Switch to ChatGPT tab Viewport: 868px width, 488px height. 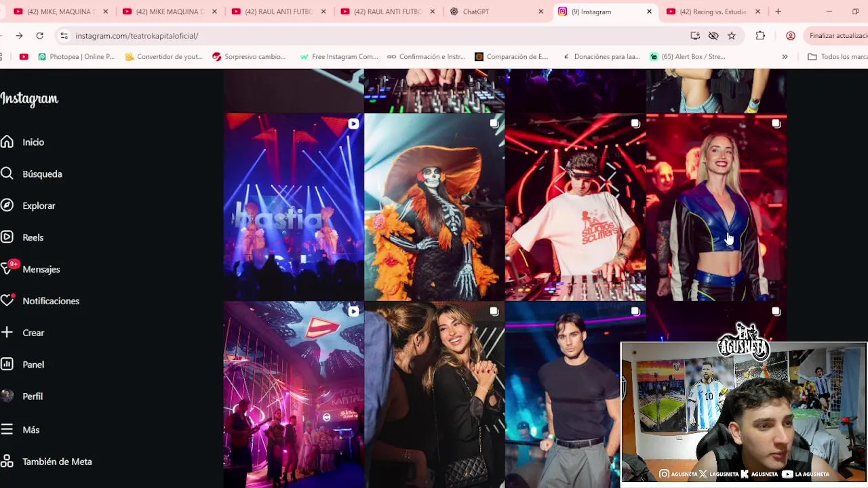[496, 12]
